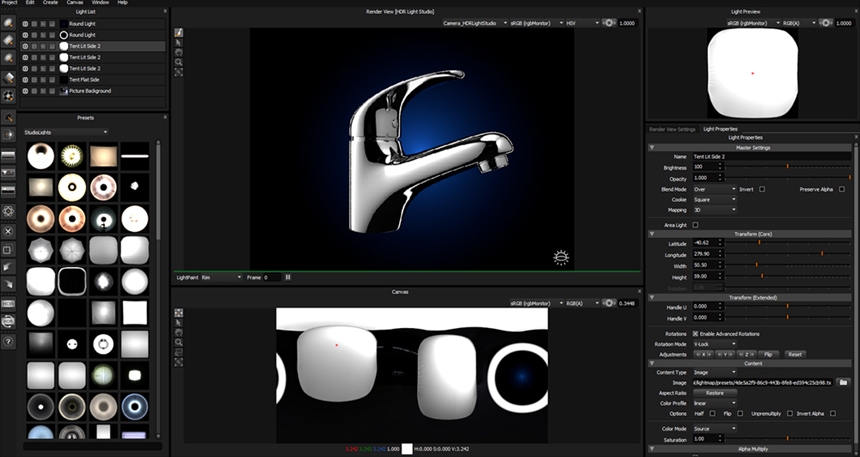Image resolution: width=860 pixels, height=457 pixels.
Task: Click the light Name input field
Action: [x=771, y=157]
